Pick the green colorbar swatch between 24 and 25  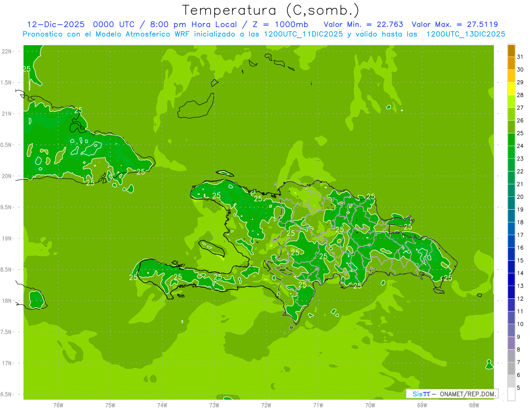(511, 140)
